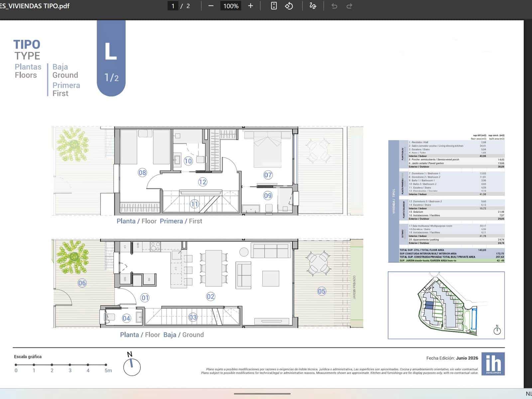This screenshot has width=532, height=399.
Task: Click 'Fecha Edición: Junio 2026' text
Action: click(452, 358)
